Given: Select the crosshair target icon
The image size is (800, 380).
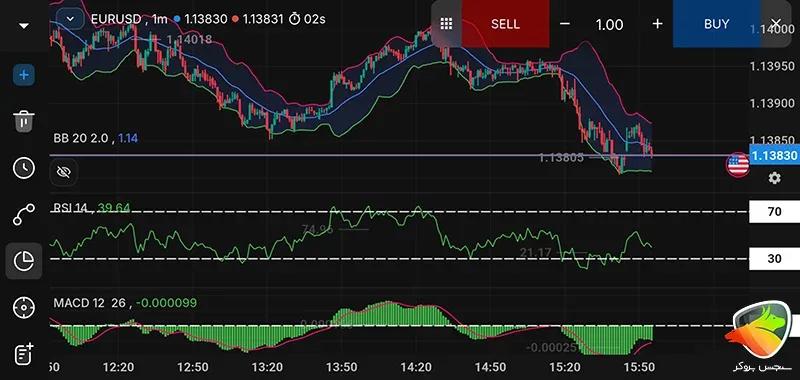Looking at the screenshot, I should pyautogui.click(x=23, y=308).
